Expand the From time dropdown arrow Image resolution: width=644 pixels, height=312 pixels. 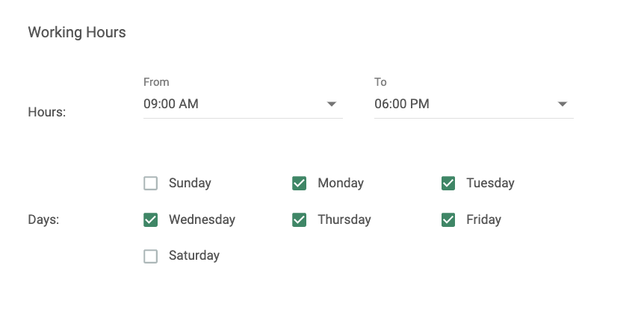coord(332,104)
